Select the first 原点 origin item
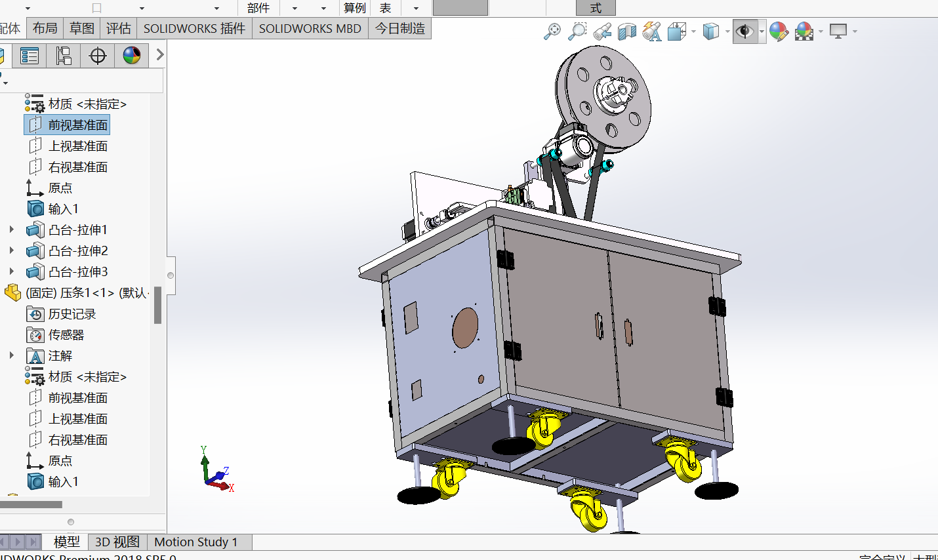The width and height of the screenshot is (938, 560). (60, 188)
